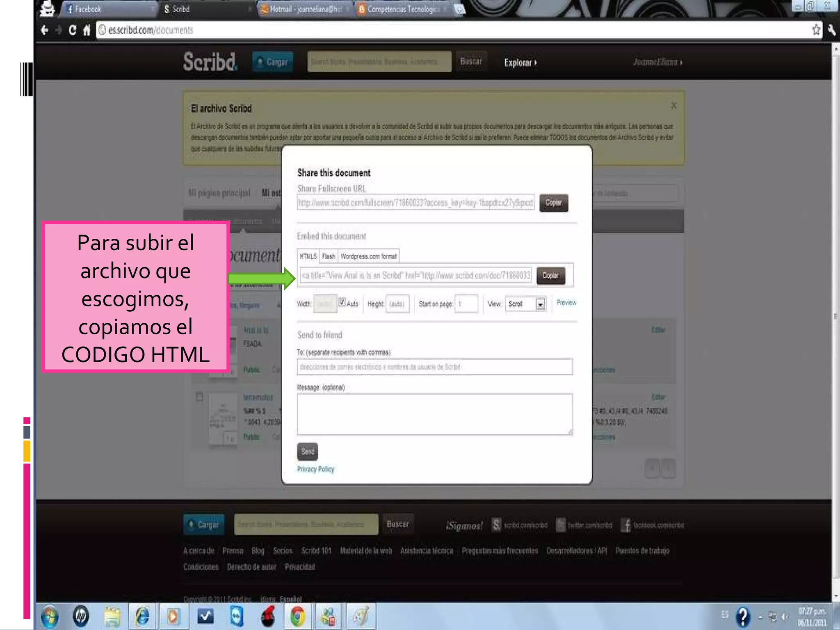Open the Blog footer link
The width and height of the screenshot is (840, 630).
258,551
